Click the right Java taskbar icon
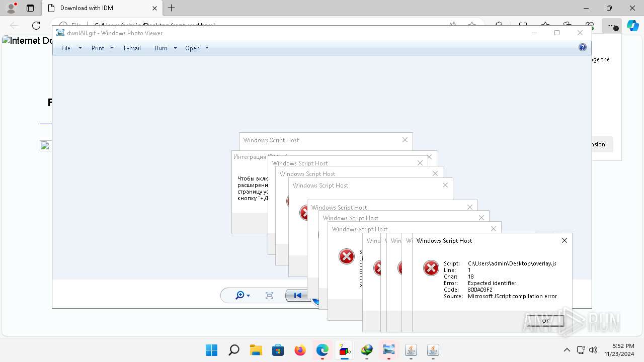This screenshot has width=644, height=362. coord(433,350)
